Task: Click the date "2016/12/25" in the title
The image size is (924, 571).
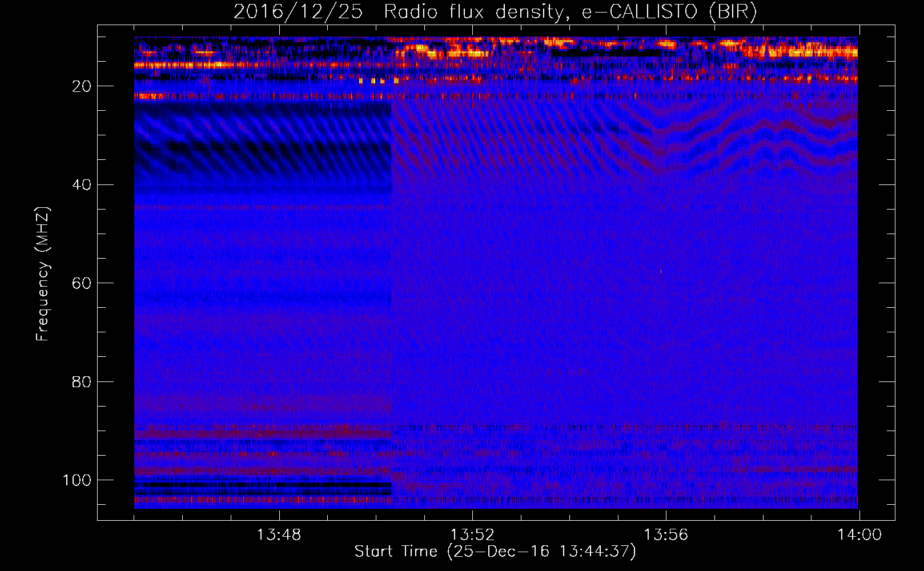Action: 298,11
